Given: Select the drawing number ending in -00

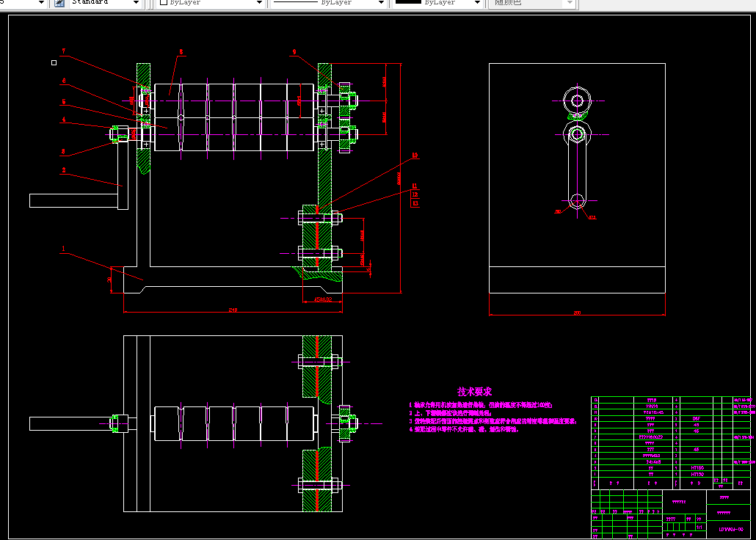Looking at the screenshot, I should pyautogui.click(x=731, y=529).
